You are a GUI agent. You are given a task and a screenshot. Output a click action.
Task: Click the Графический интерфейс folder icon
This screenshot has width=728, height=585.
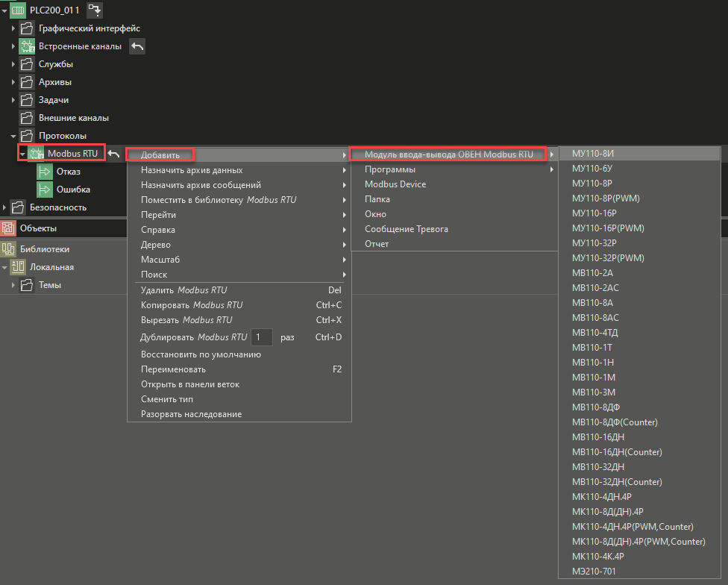tap(27, 28)
